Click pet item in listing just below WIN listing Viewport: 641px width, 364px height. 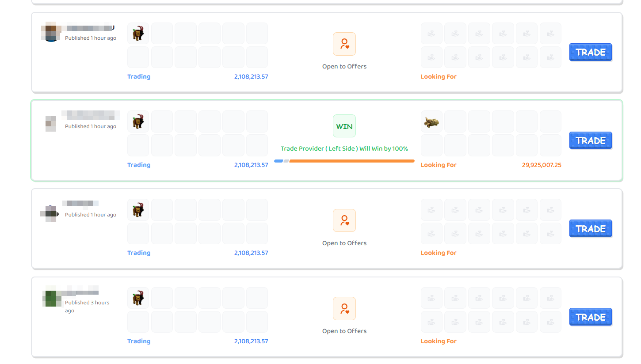(138, 210)
